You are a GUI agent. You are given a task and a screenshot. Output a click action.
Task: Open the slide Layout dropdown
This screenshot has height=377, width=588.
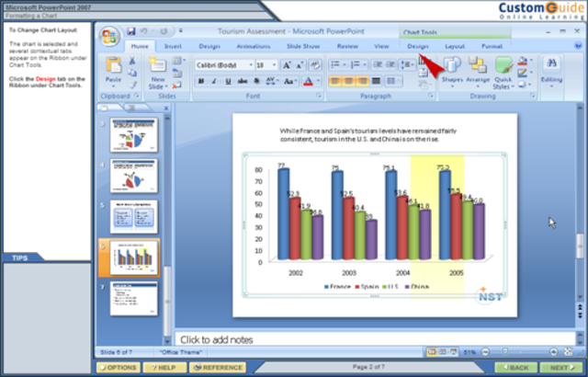pos(178,61)
